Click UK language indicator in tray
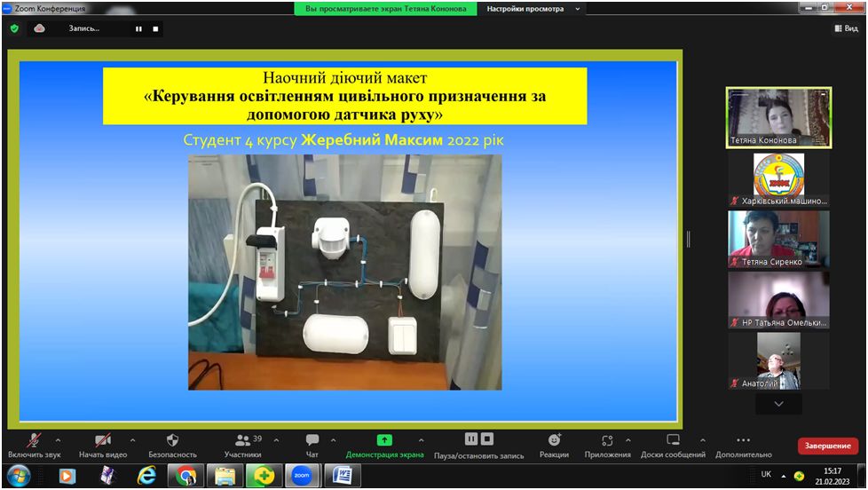This screenshot has height=490, width=868. (766, 475)
